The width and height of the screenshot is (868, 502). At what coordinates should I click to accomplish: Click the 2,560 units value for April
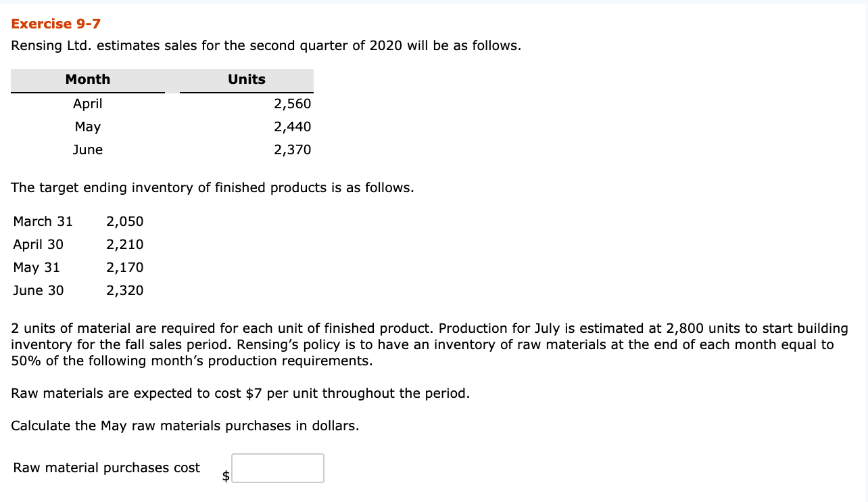292,104
